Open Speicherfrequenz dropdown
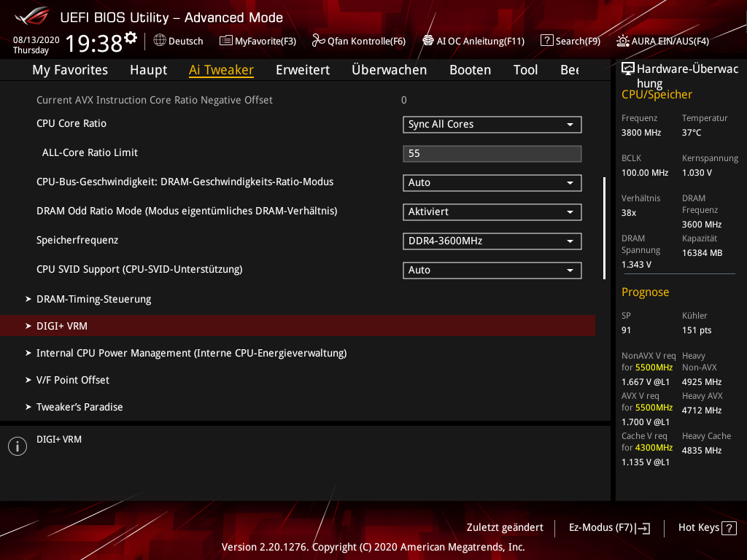This screenshot has height=560, width=747. [492, 241]
